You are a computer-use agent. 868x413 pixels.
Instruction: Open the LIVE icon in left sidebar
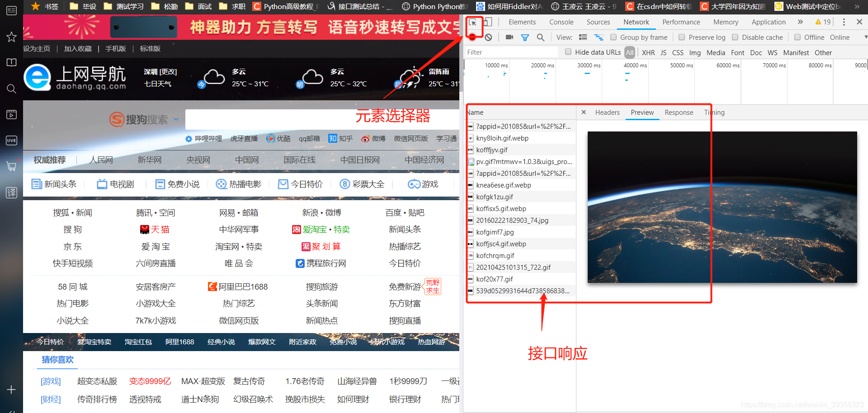coord(11,141)
